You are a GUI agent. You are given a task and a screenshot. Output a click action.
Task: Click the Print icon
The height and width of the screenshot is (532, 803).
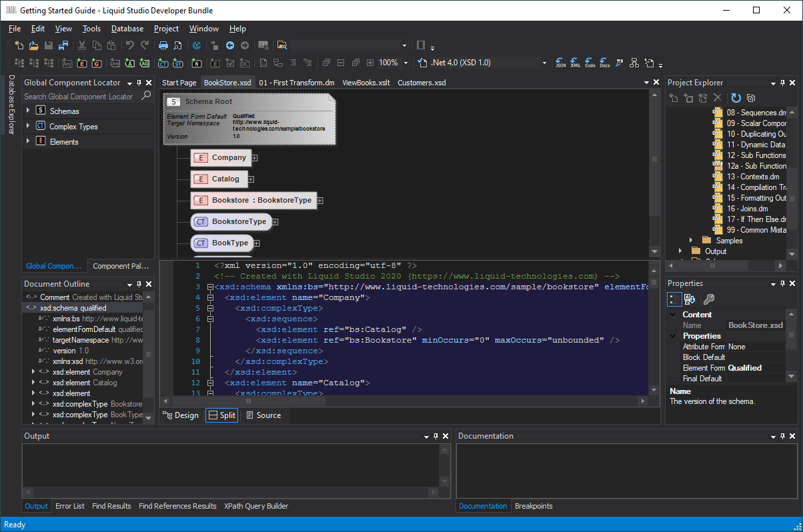(x=163, y=45)
